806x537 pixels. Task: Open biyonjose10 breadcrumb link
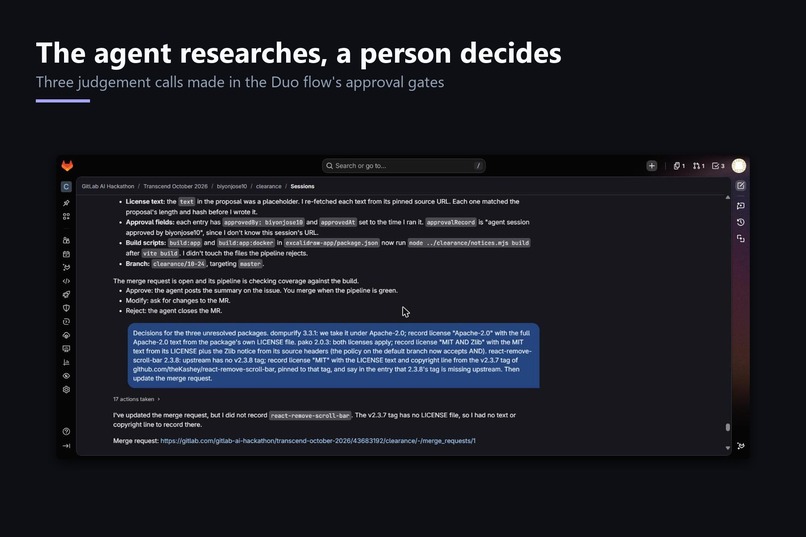(x=232, y=187)
